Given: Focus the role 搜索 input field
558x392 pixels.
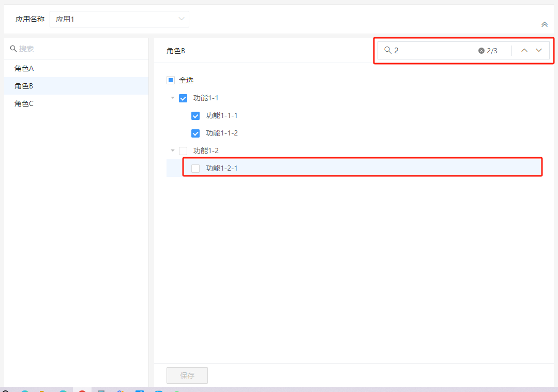Looking at the screenshot, I should click(x=78, y=49).
